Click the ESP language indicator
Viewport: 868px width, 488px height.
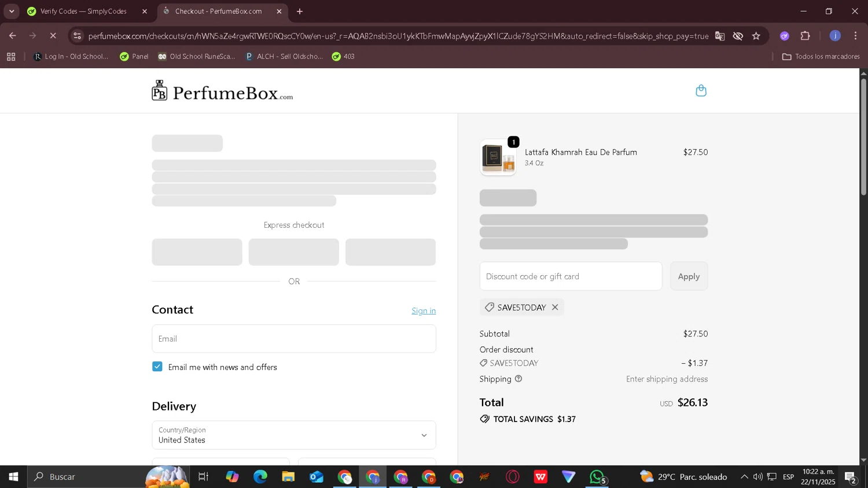coord(788,477)
